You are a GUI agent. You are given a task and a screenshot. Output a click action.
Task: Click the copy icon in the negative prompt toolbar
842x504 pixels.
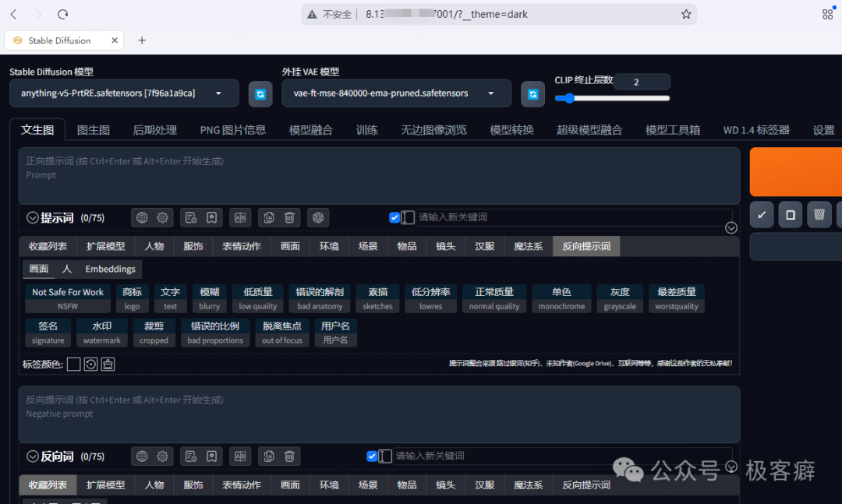click(269, 456)
